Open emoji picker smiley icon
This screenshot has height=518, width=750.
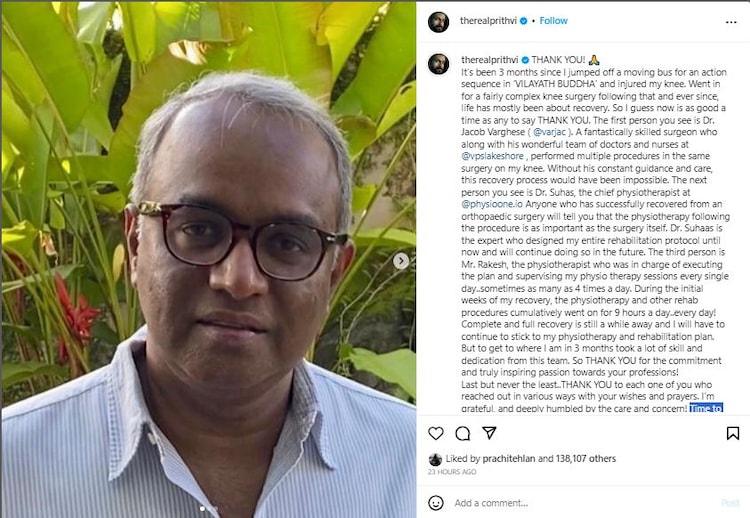point(435,503)
